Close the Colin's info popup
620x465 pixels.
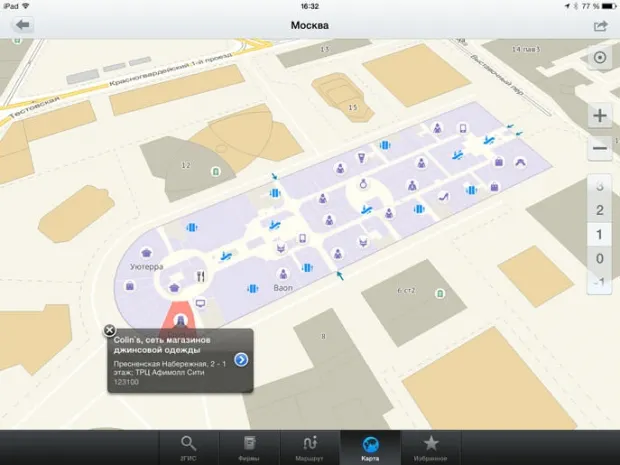tap(109, 330)
